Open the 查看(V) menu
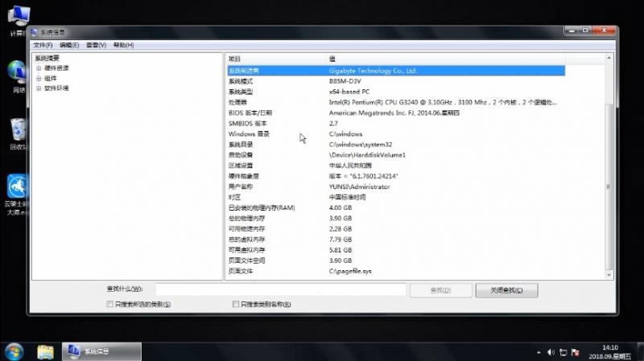 pyautogui.click(x=96, y=45)
